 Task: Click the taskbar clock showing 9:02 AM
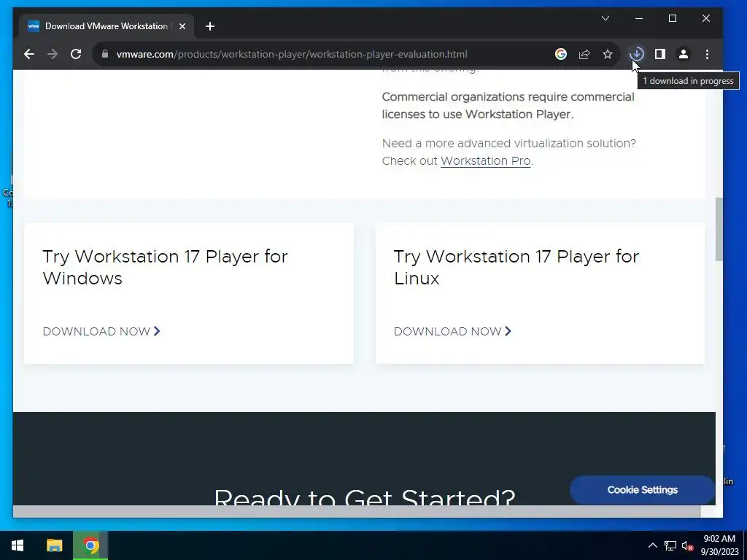tap(719, 545)
